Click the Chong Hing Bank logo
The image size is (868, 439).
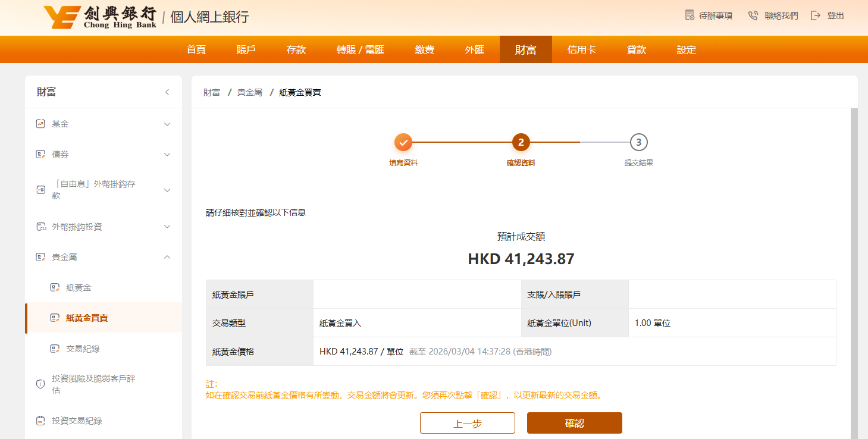pyautogui.click(x=100, y=17)
